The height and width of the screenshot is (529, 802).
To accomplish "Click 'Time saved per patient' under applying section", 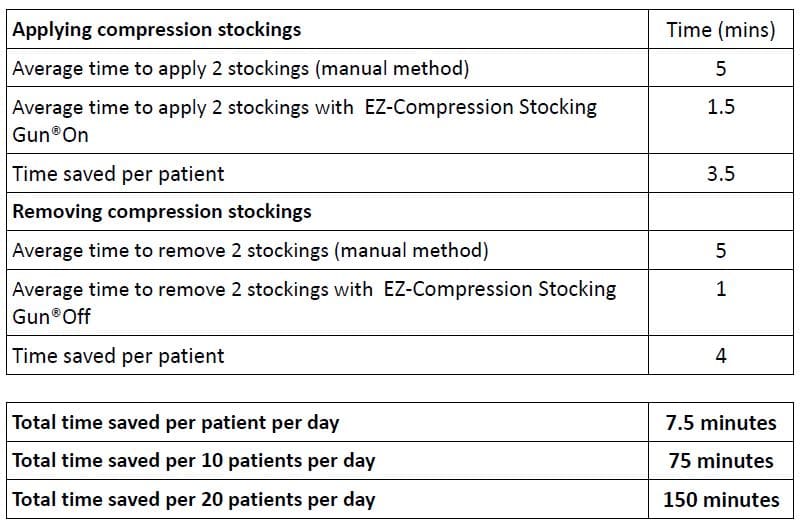I will pos(118,174).
